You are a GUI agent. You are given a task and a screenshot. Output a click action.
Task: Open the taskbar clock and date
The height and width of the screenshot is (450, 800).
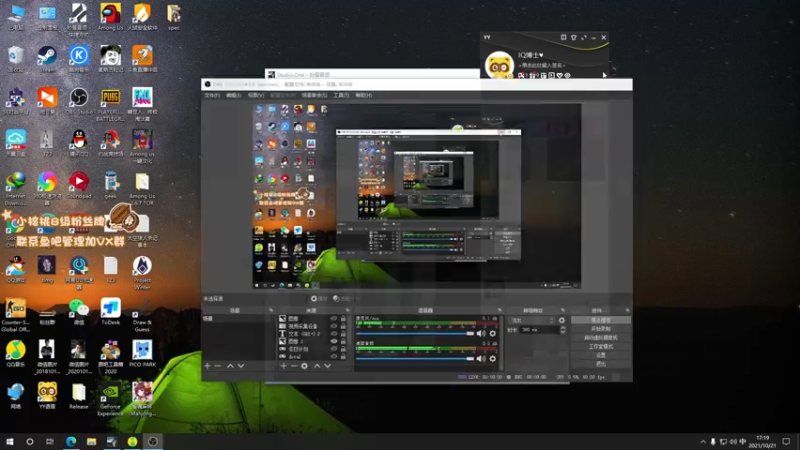point(763,442)
